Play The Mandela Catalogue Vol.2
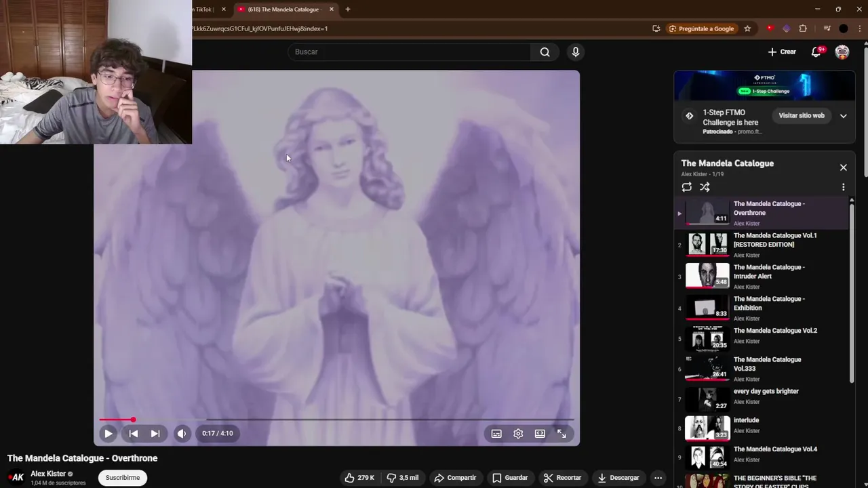The width and height of the screenshot is (868, 488). click(x=762, y=338)
